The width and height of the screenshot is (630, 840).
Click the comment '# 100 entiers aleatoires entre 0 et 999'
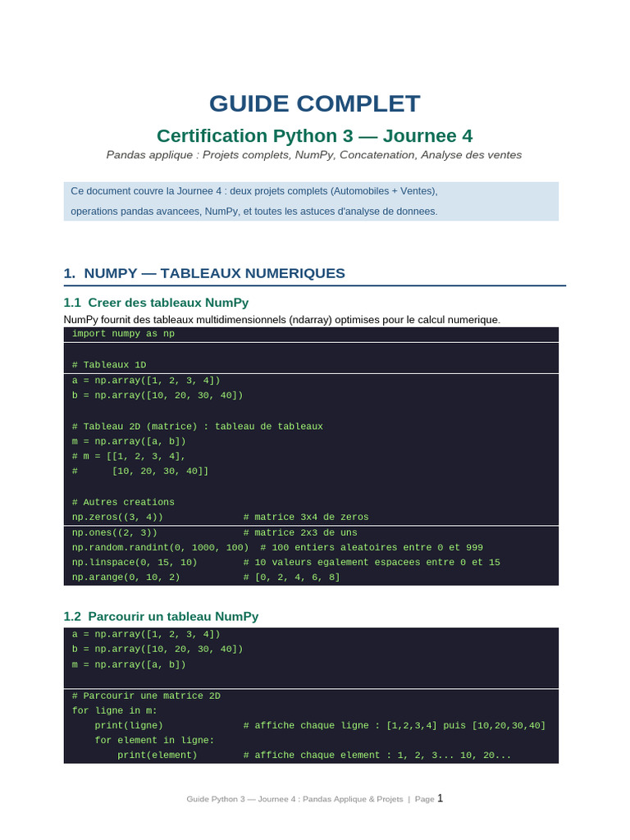[x=372, y=547]
